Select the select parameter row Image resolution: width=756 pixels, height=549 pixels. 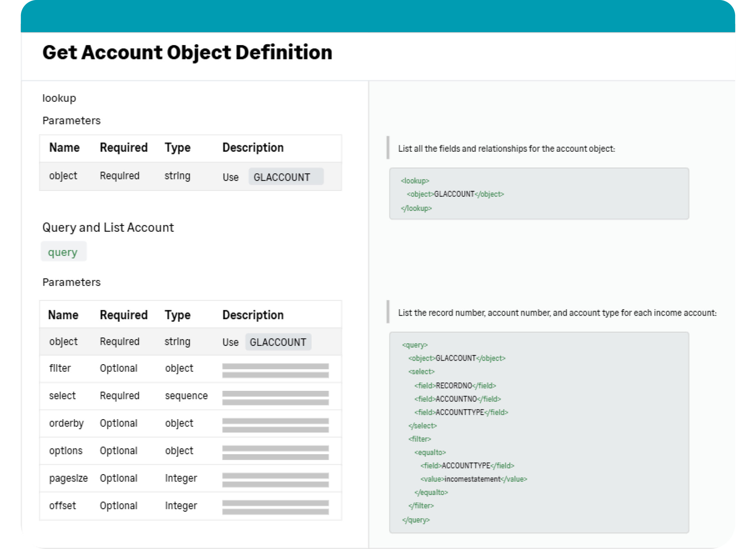pyautogui.click(x=190, y=396)
